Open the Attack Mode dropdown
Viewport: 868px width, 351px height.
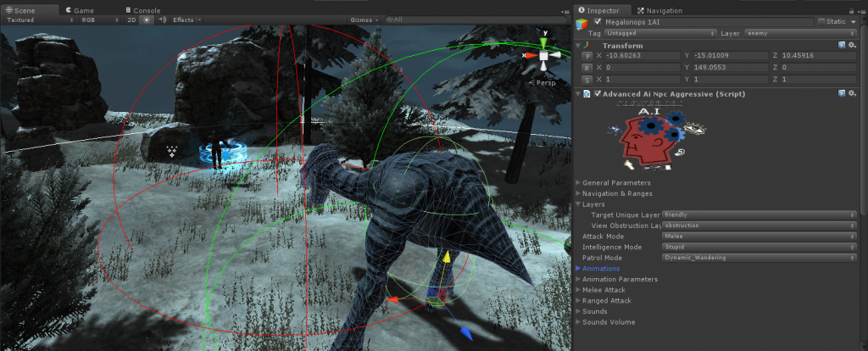click(758, 237)
